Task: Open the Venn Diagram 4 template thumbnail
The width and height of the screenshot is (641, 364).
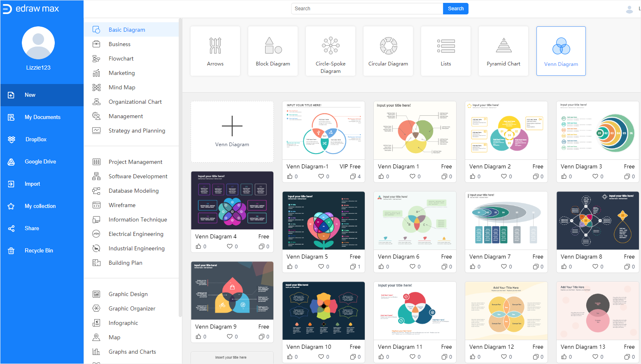Action: click(232, 200)
